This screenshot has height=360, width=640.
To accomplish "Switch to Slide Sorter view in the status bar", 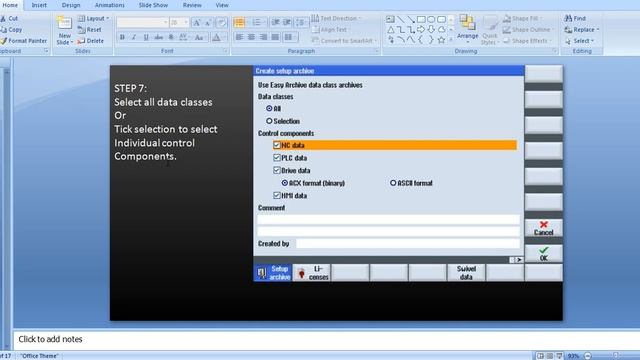I will coord(550,356).
